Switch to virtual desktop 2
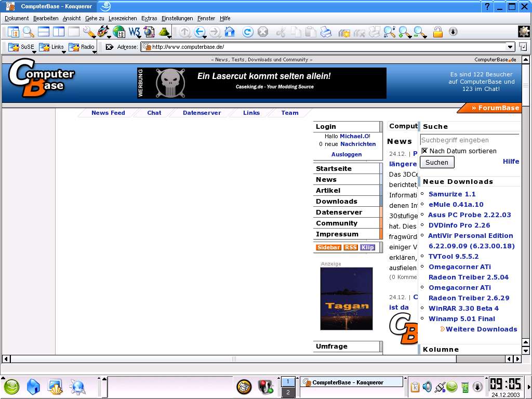This screenshot has height=399, width=532. point(288,392)
